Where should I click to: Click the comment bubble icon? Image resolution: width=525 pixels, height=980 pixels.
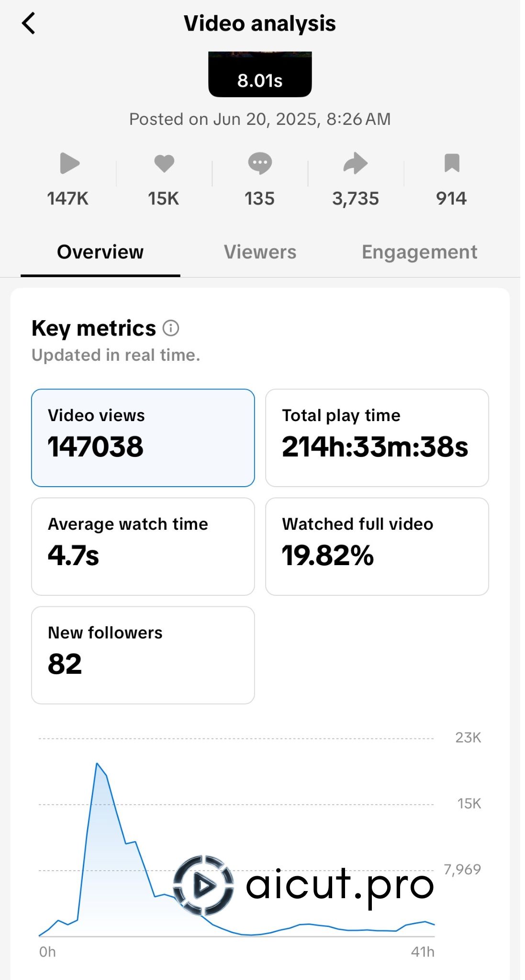pos(260,163)
